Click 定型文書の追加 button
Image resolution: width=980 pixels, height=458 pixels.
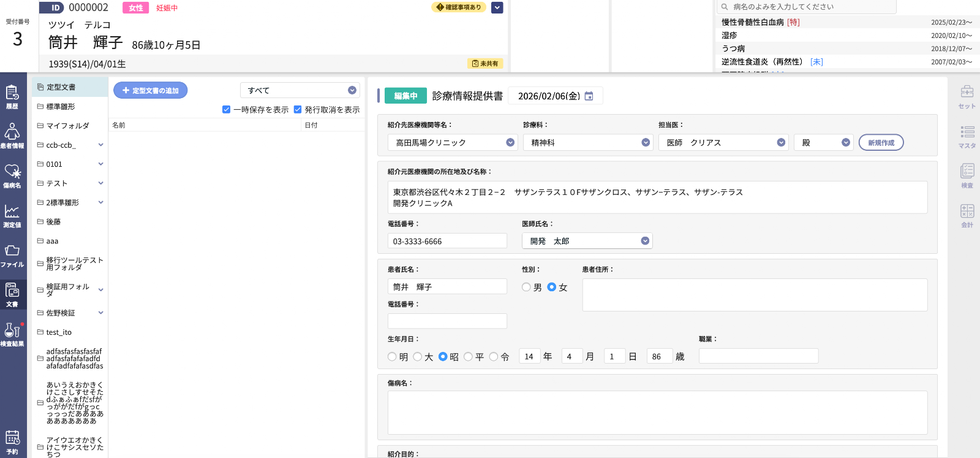[x=151, y=90]
